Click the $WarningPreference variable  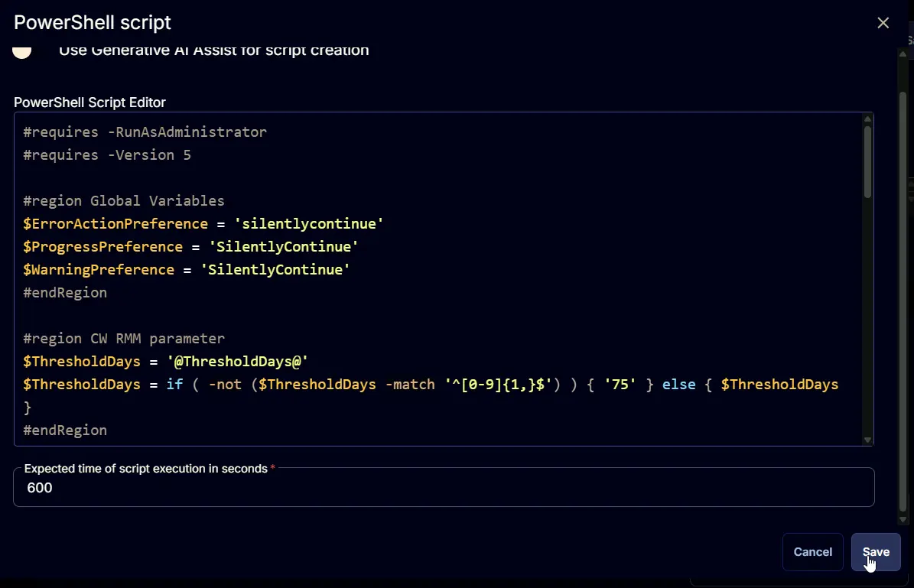pos(99,270)
